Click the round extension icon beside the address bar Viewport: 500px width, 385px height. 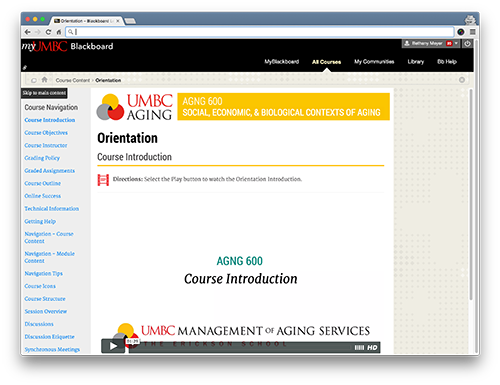coord(461,32)
